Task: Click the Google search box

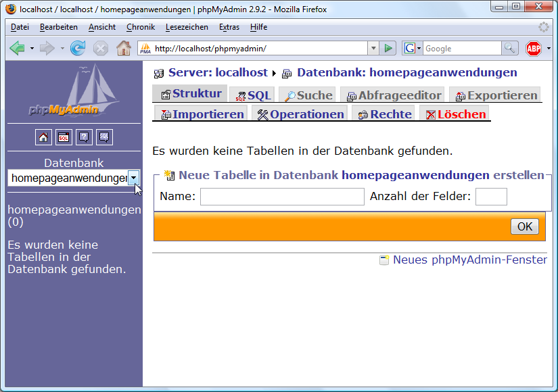Action: pyautogui.click(x=462, y=49)
